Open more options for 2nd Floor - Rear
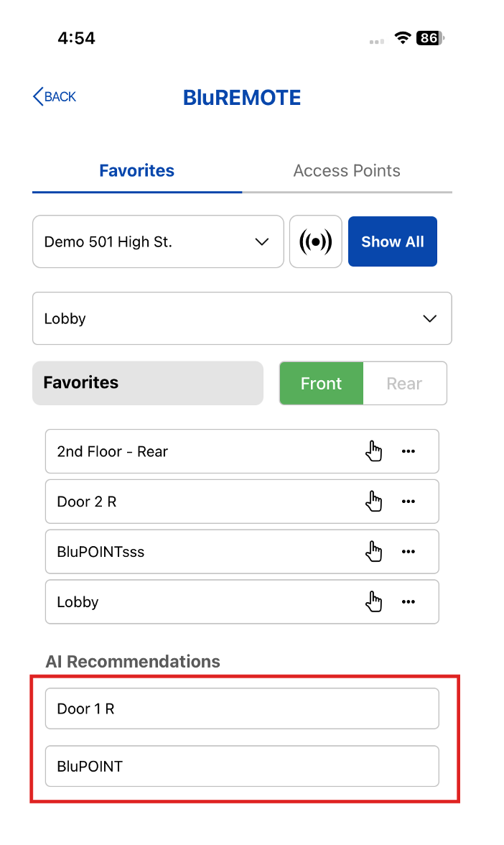This screenshot has height=845, width=504. tap(409, 451)
